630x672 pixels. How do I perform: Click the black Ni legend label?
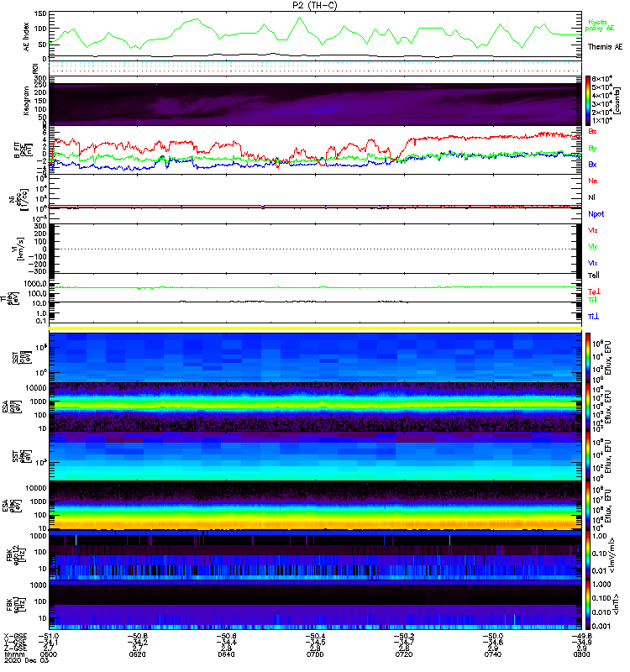click(x=591, y=197)
